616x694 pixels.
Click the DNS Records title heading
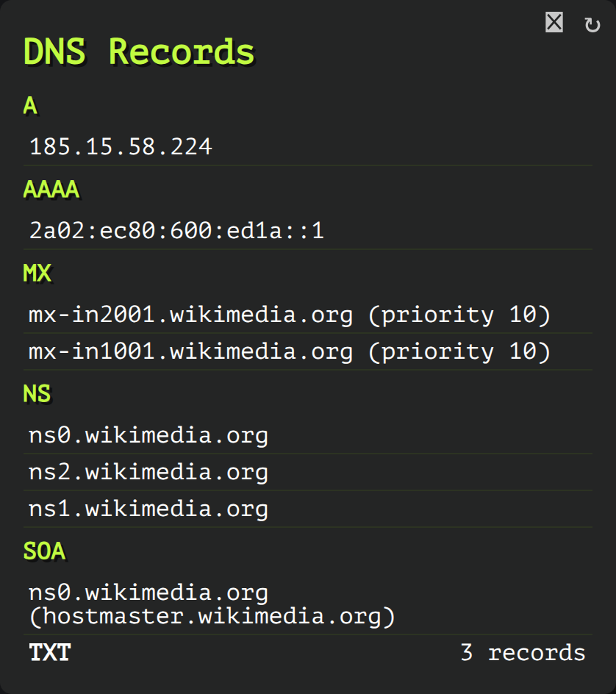click(138, 51)
